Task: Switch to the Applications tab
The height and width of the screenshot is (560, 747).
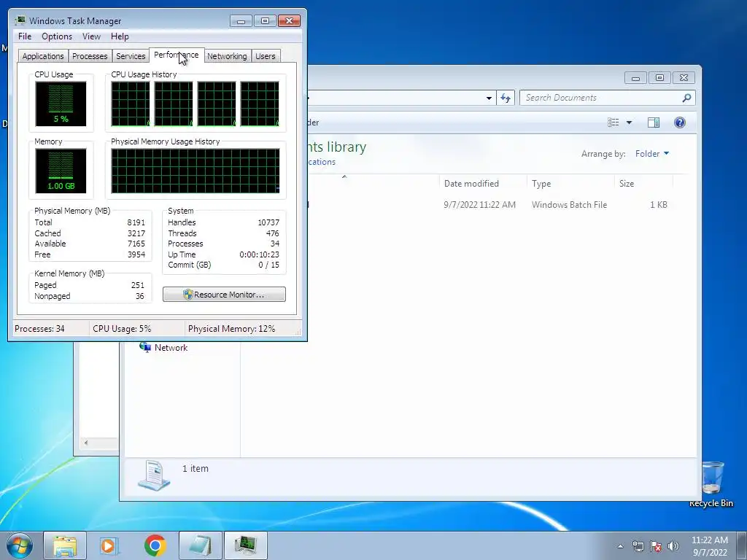Action: click(43, 56)
